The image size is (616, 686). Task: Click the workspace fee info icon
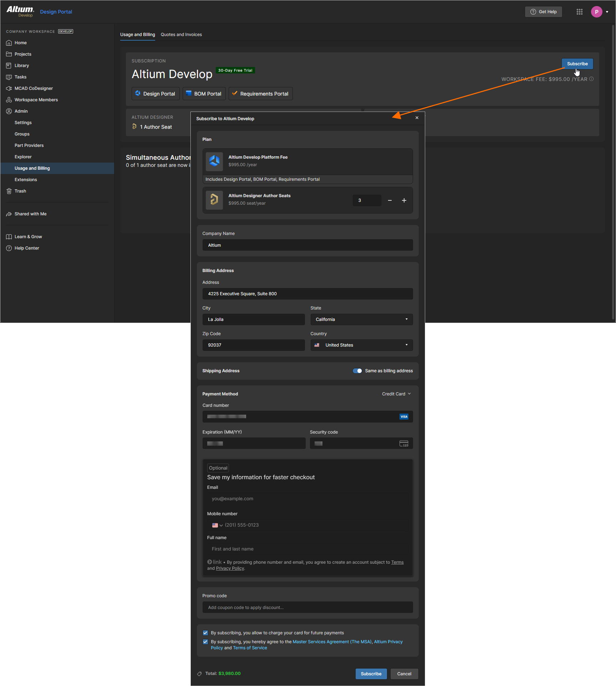(x=591, y=79)
